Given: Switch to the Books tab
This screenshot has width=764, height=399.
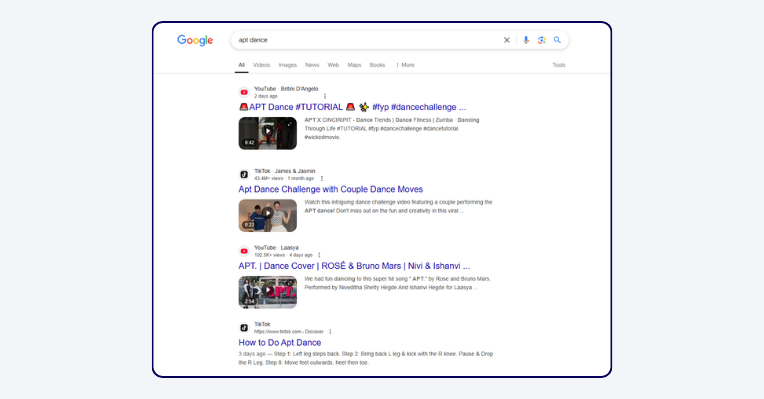Looking at the screenshot, I should coord(377,65).
